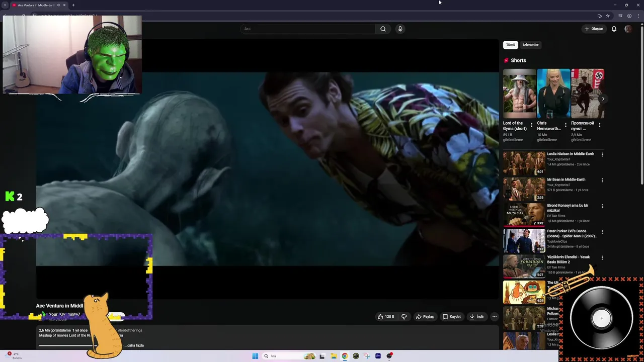Open the Shorts section header
The image size is (644, 362).
[515, 60]
